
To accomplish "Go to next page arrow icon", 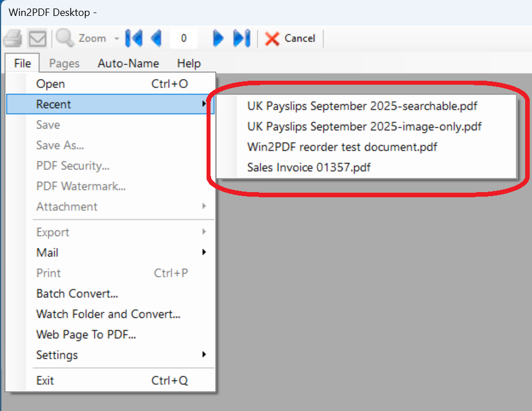I will (x=218, y=39).
